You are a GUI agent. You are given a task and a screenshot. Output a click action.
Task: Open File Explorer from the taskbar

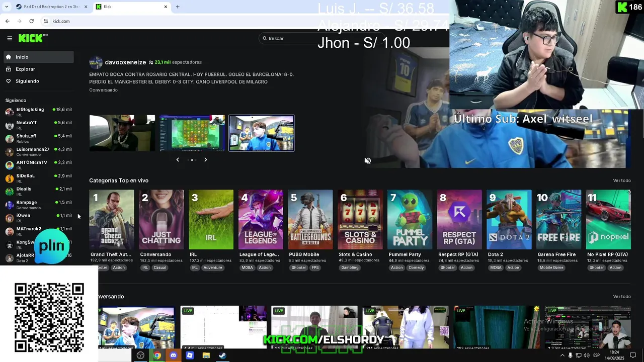point(206,355)
